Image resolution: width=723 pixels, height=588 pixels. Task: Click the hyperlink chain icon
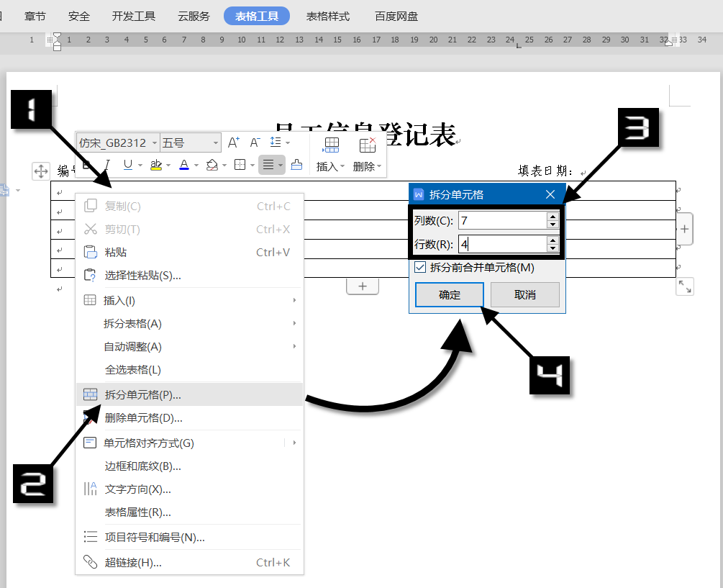click(91, 561)
